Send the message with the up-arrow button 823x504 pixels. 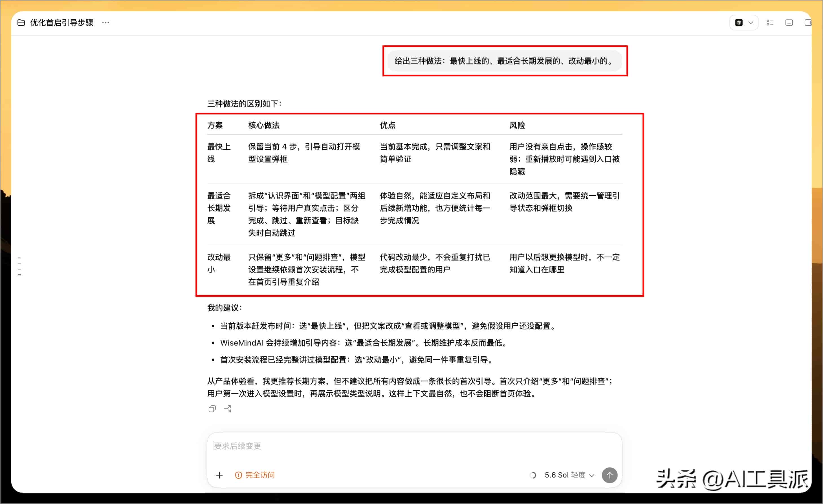pyautogui.click(x=609, y=475)
